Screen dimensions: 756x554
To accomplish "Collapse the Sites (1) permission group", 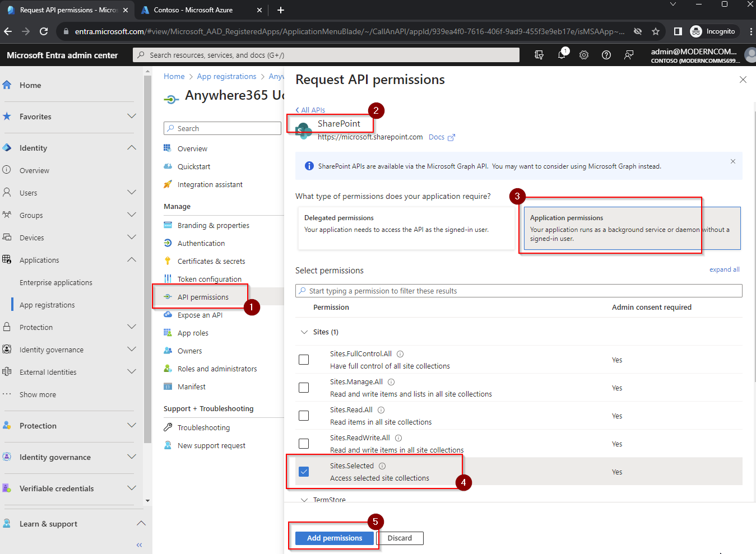I will [x=304, y=332].
